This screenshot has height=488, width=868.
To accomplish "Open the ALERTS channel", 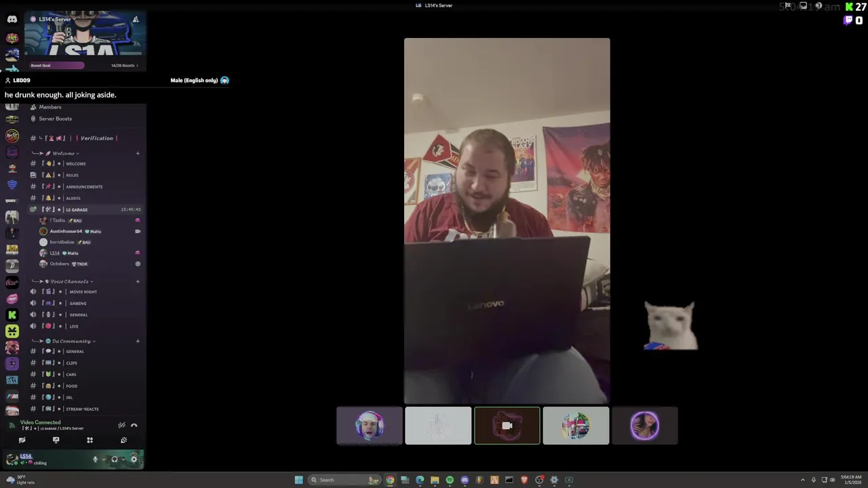I will coord(85,198).
